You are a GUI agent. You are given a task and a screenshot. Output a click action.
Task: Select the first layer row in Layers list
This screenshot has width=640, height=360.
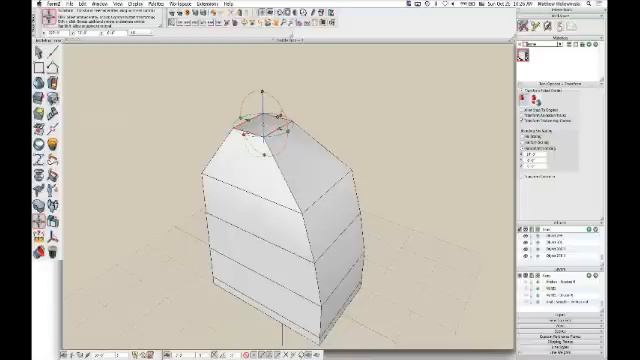click(x=560, y=282)
